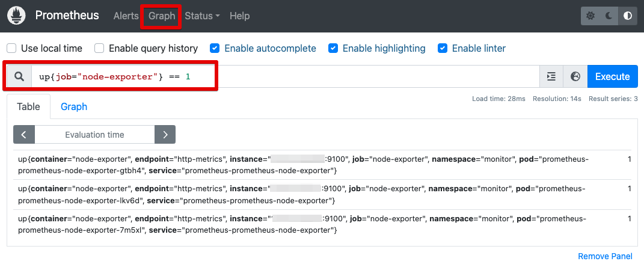The image size is (644, 270).
Task: Toggle Use local time checkbox
Action: [x=11, y=49]
